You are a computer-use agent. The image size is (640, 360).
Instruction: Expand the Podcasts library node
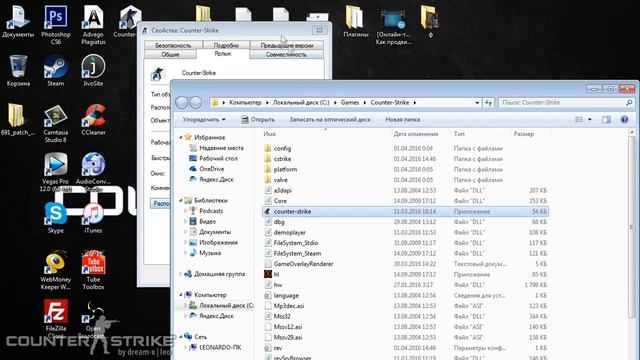tap(186, 211)
